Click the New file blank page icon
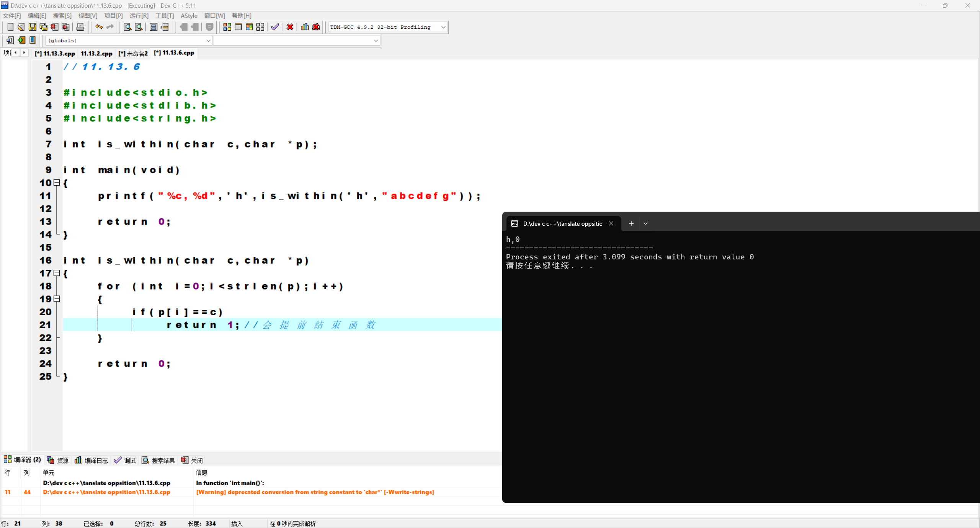 coord(10,27)
